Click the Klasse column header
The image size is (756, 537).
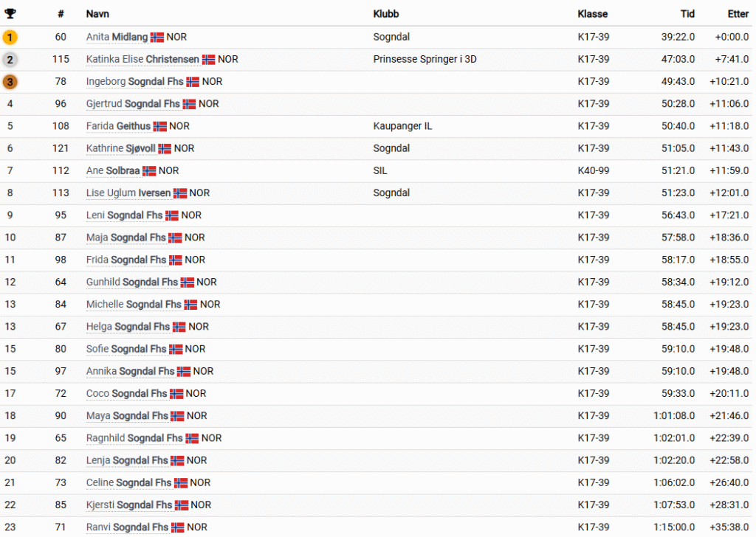click(x=593, y=14)
